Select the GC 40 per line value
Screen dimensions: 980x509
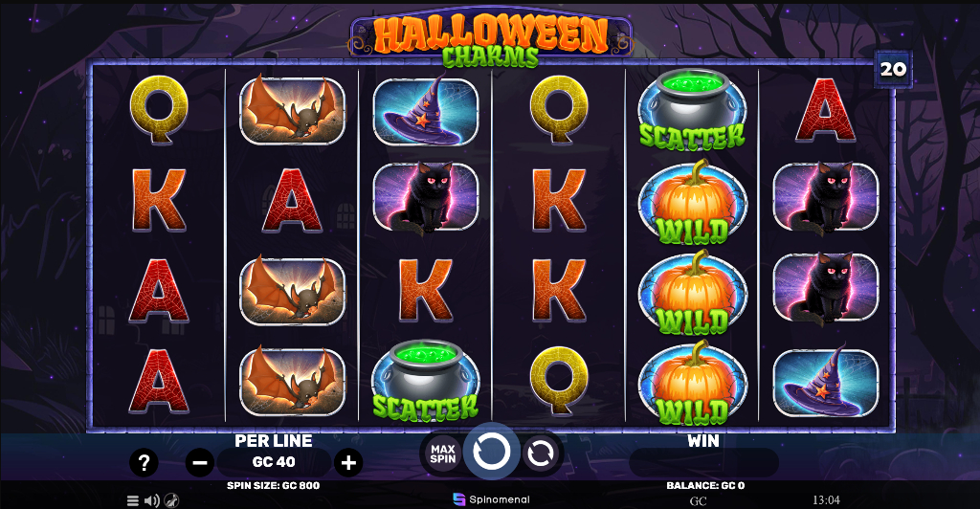(x=274, y=462)
